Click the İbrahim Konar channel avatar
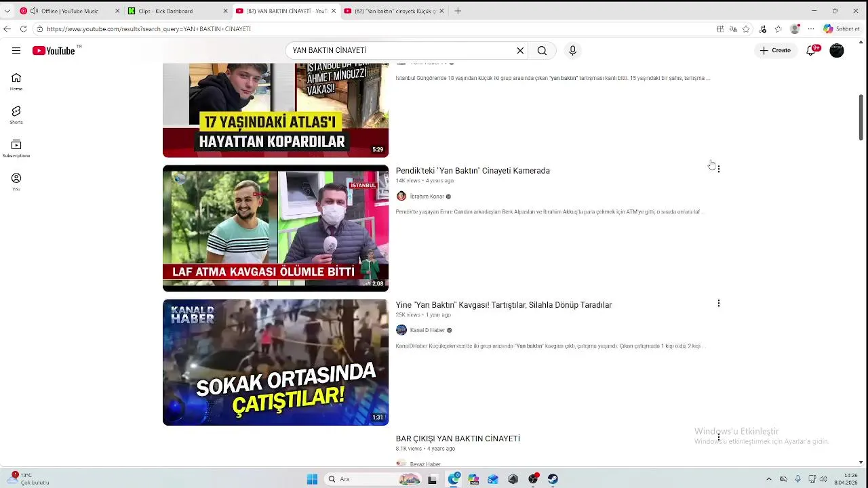This screenshot has width=868, height=488. tap(401, 197)
